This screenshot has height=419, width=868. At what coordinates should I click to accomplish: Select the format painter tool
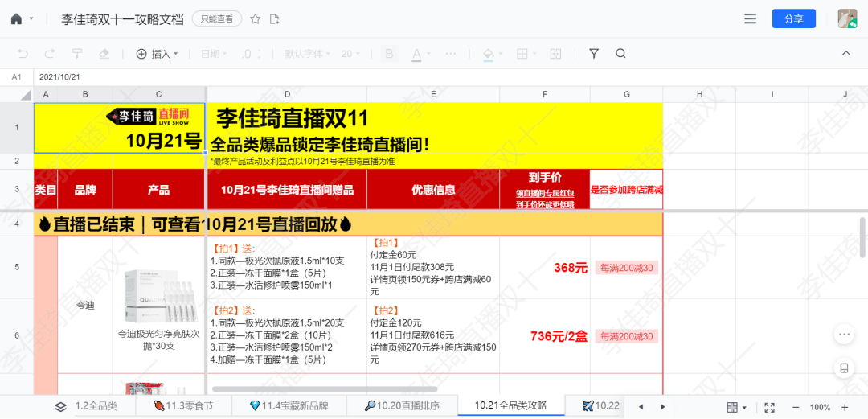coord(77,54)
